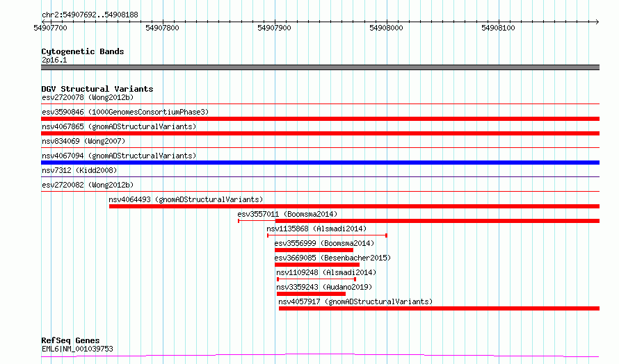Click the thin red line under esv2720082
Screen dimensions: 619x364
pos(320,192)
